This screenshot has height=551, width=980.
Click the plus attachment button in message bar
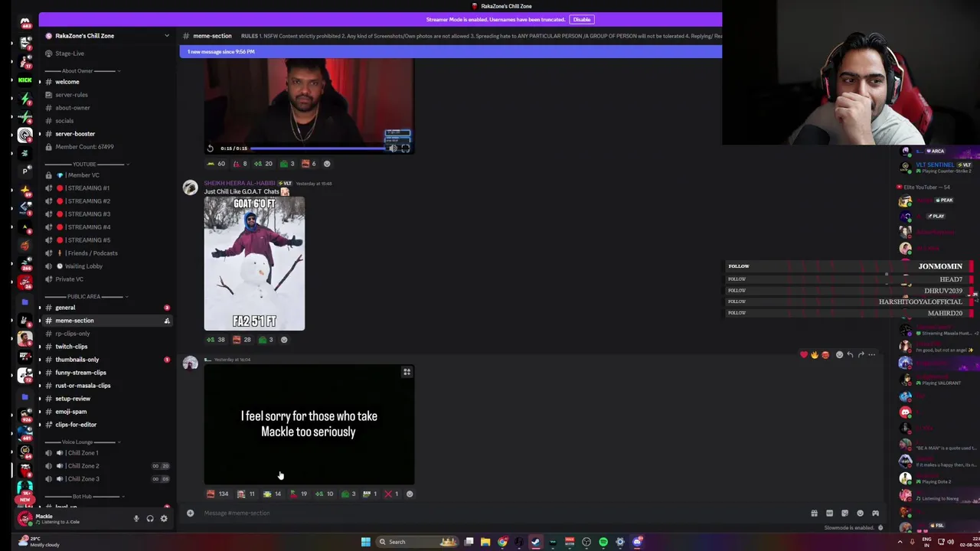coord(190,514)
